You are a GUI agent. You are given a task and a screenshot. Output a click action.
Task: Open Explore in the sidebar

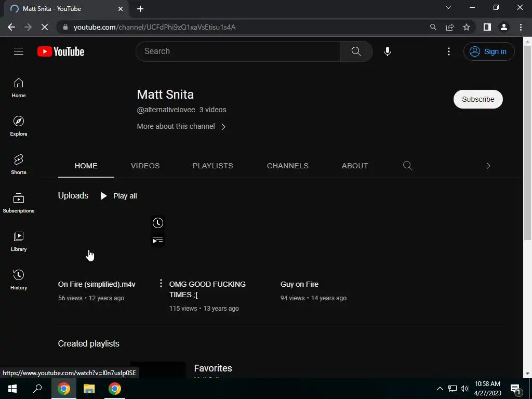point(19,126)
